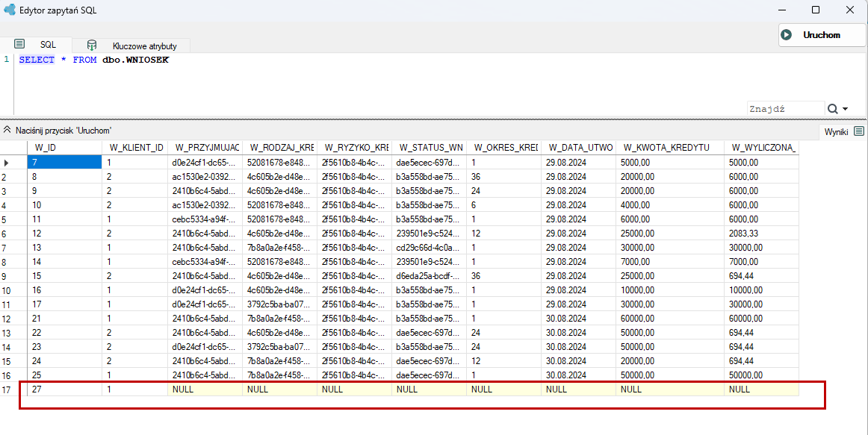Image resolution: width=868 pixels, height=435 pixels.
Task: Sort by W_ID column header
Action: [64, 148]
